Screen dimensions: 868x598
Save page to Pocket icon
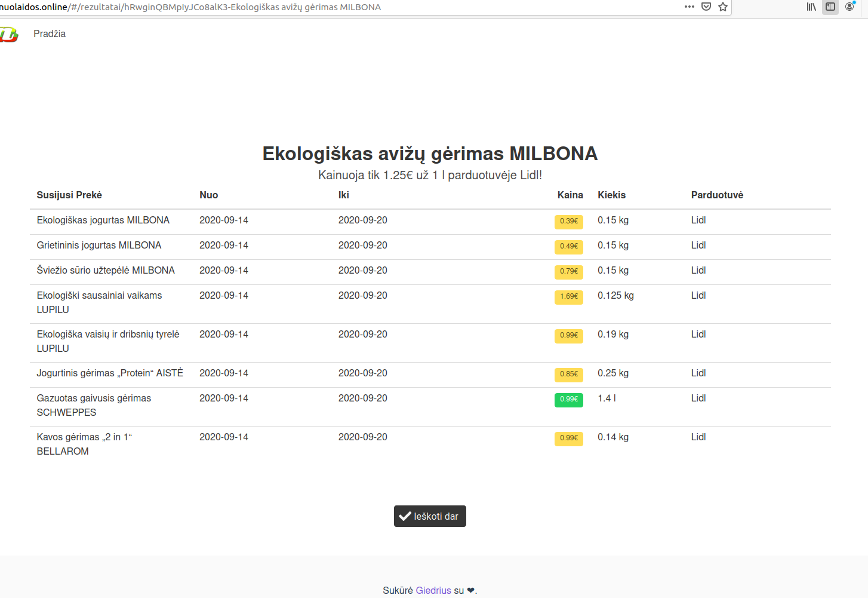point(706,7)
